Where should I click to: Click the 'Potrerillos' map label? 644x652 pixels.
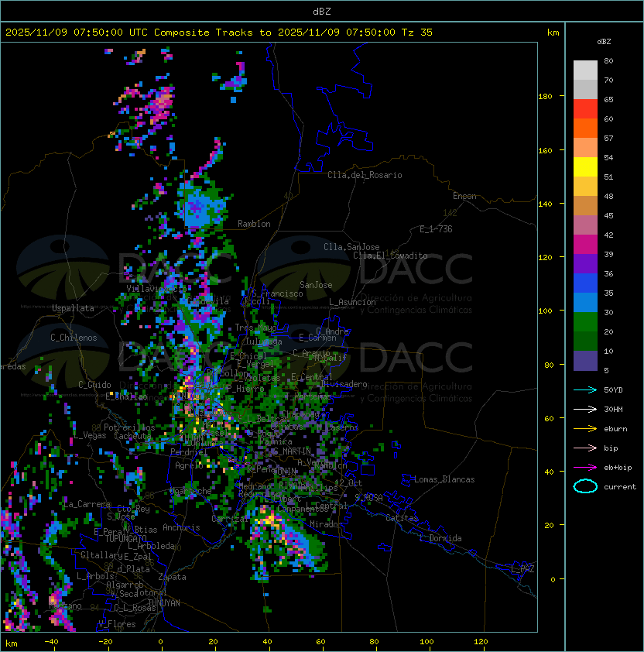coord(129,427)
